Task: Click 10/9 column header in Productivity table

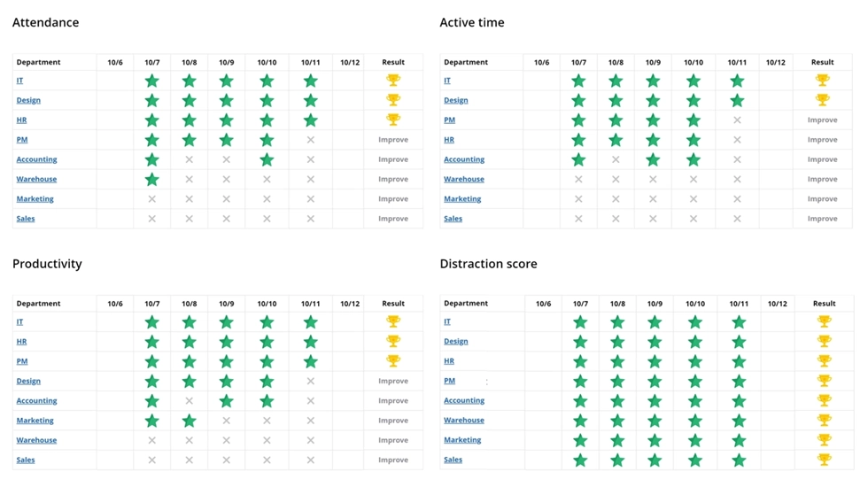Action: point(226,303)
